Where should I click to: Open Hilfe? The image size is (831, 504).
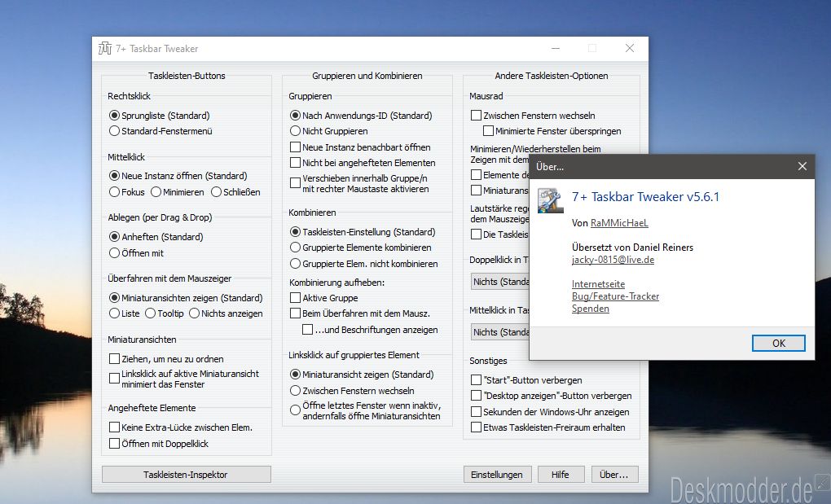pyautogui.click(x=561, y=475)
